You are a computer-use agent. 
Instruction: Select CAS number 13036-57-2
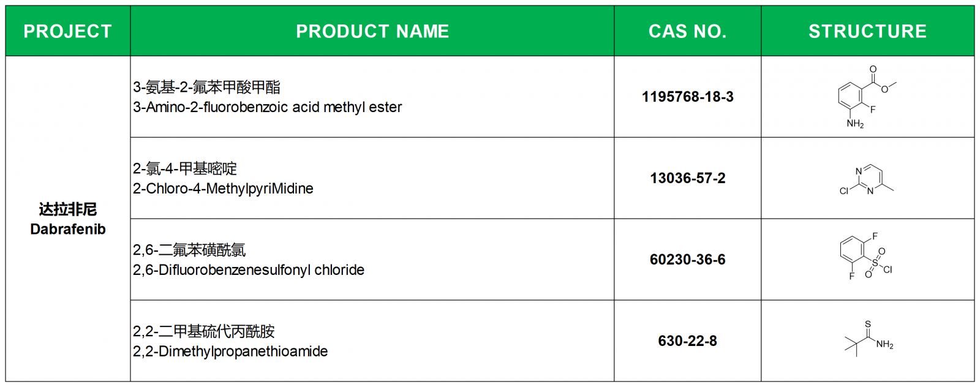click(x=688, y=178)
